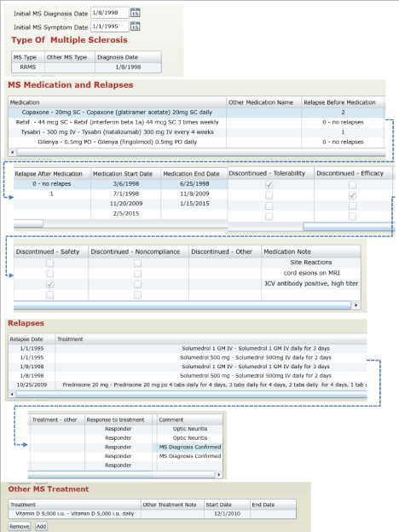Screen dimensions: 399x532
Task: Click the Other MS Type column header
Action: point(70,57)
